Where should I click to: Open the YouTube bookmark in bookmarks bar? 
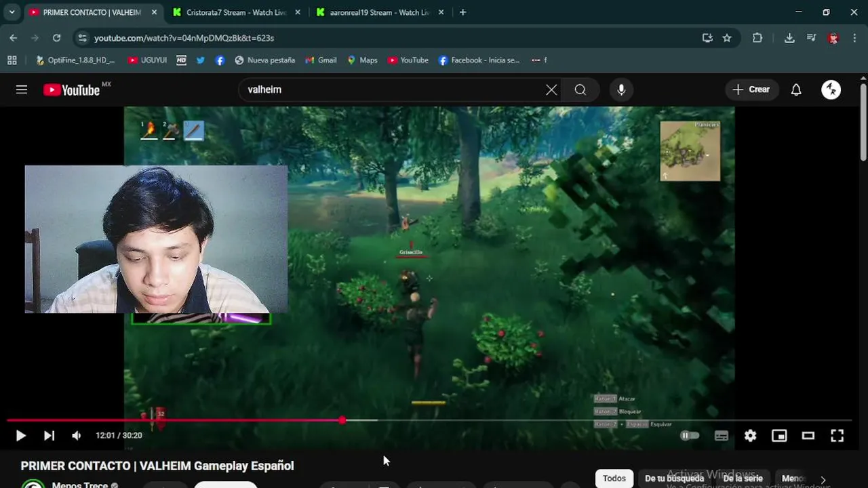(408, 60)
